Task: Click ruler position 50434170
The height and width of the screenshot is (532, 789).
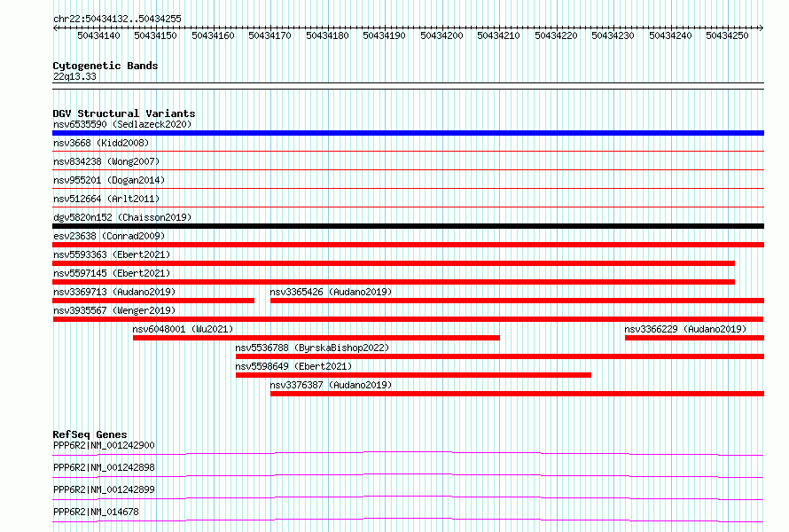Action: pos(270,35)
